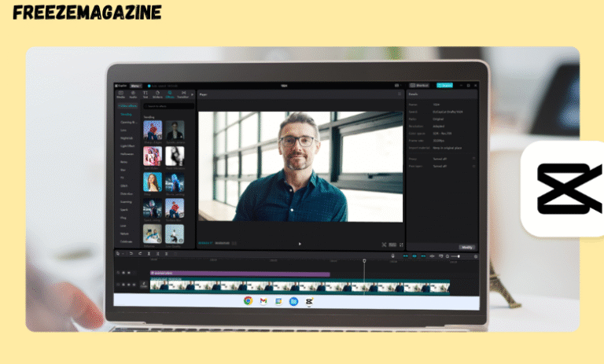
Task: Open the select tool mode dropdown arrow
Action: coord(123,254)
